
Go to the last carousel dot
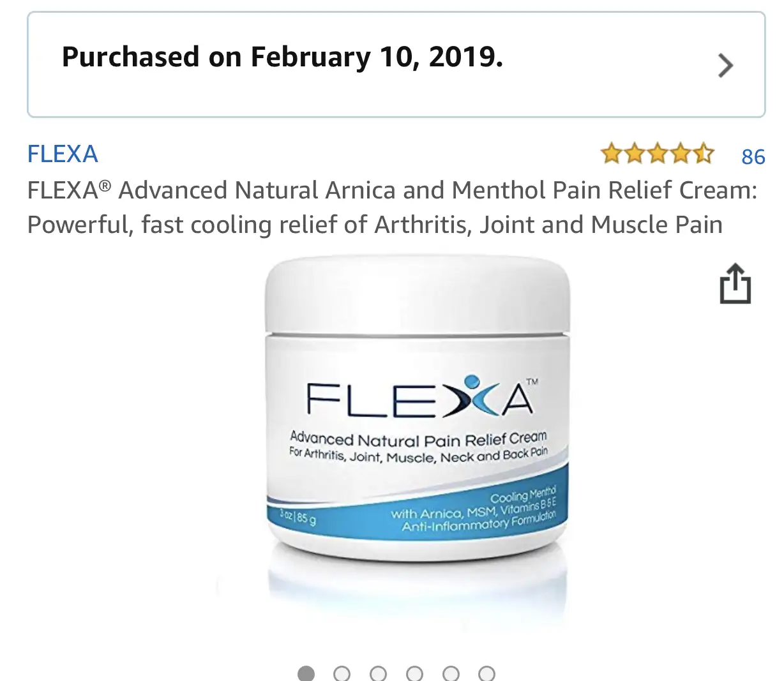point(486,673)
